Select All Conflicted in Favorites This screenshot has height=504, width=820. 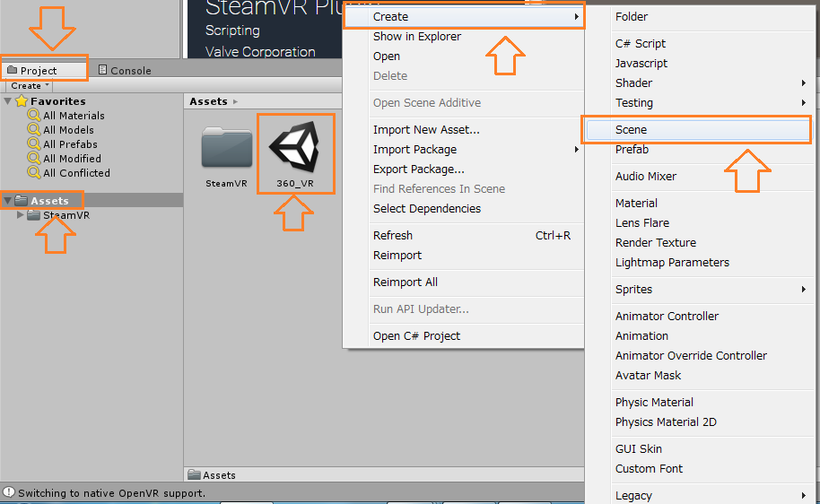click(76, 173)
